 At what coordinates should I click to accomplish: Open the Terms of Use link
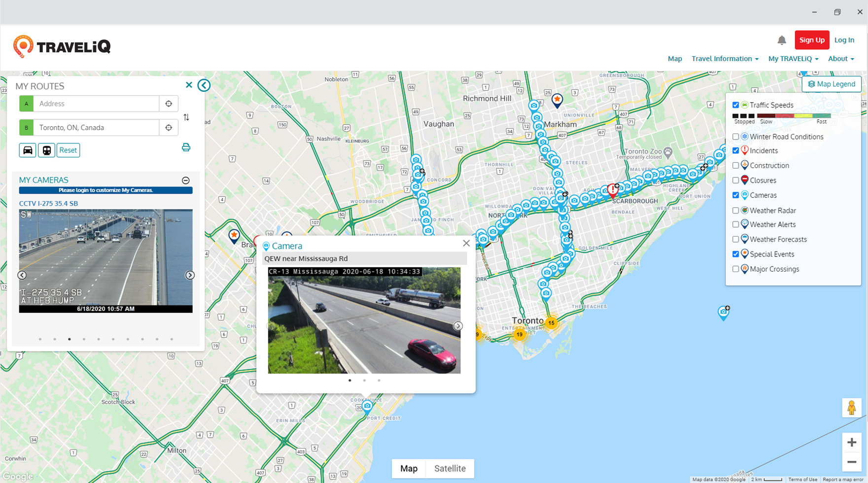(802, 479)
